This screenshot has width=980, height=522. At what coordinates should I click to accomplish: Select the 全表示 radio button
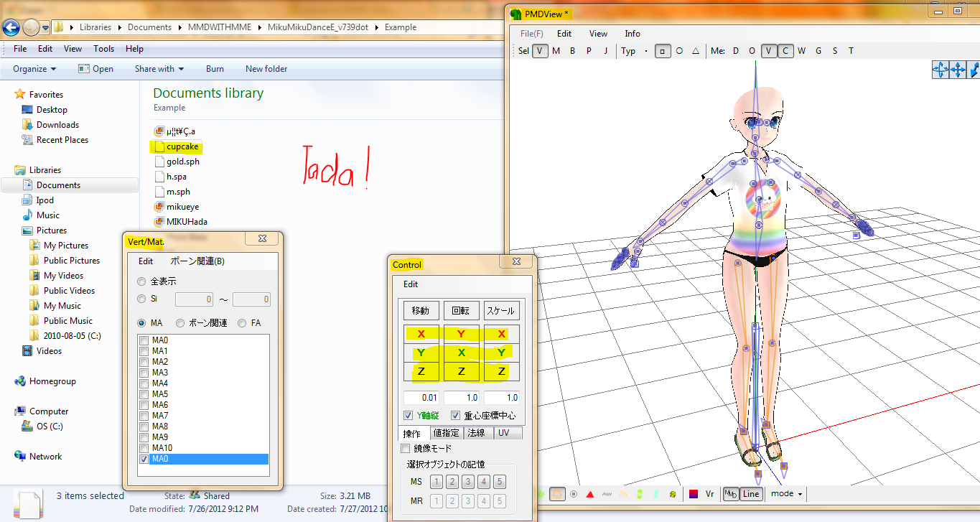coord(141,281)
